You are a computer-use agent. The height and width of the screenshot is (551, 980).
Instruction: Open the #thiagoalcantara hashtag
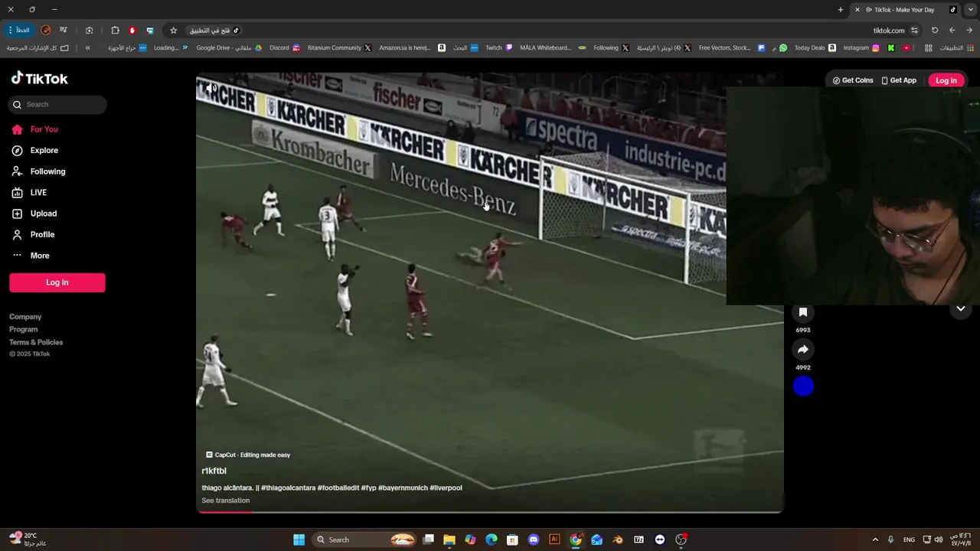(288, 487)
